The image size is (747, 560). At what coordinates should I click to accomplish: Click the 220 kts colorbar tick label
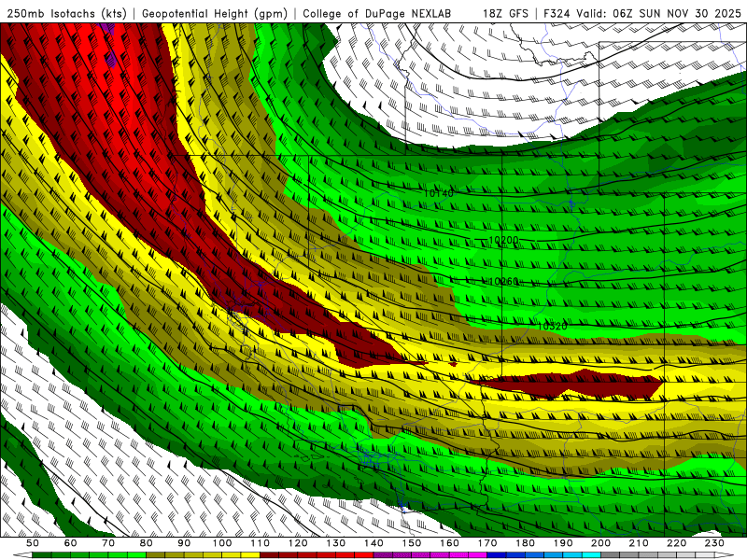click(676, 543)
